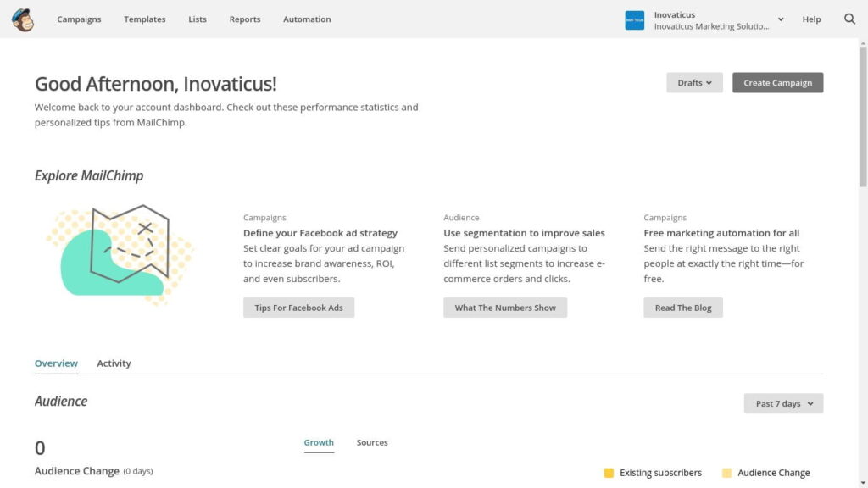Open the Help link
This screenshot has height=488, width=868.
click(x=811, y=19)
